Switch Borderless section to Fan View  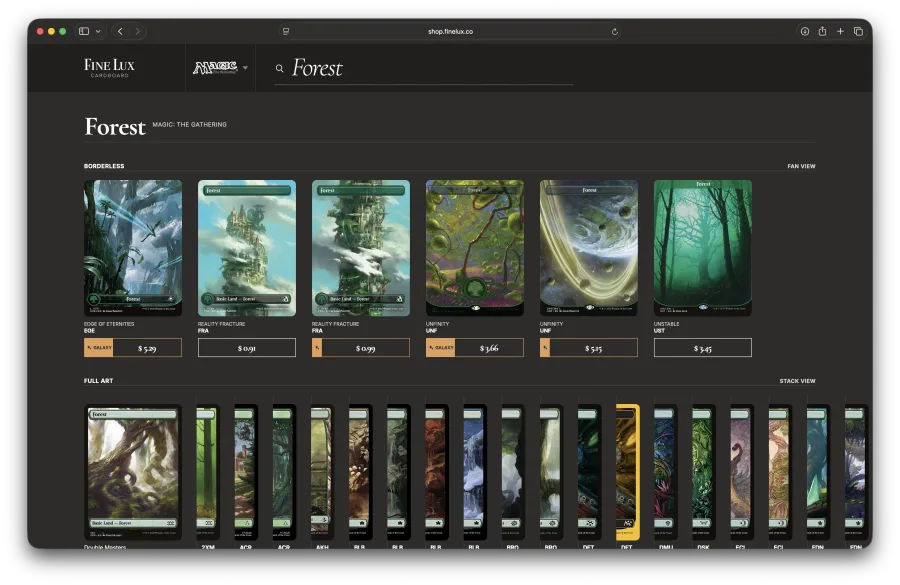(801, 166)
